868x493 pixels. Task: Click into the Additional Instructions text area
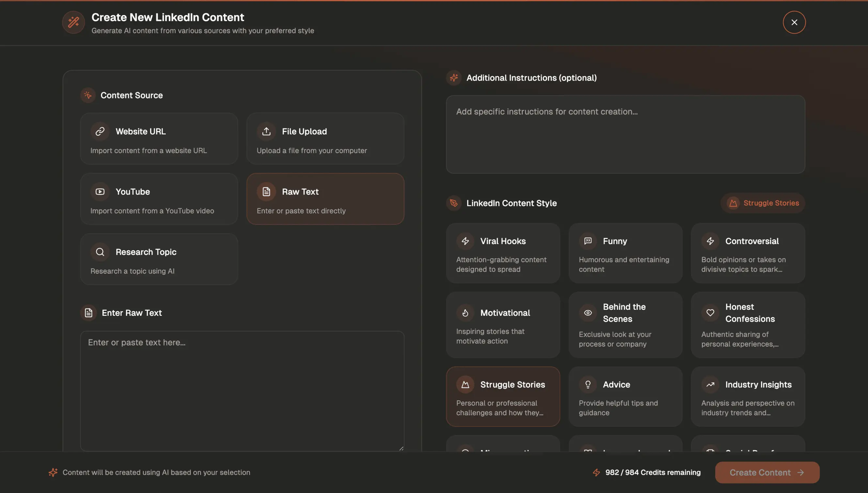[x=625, y=135]
